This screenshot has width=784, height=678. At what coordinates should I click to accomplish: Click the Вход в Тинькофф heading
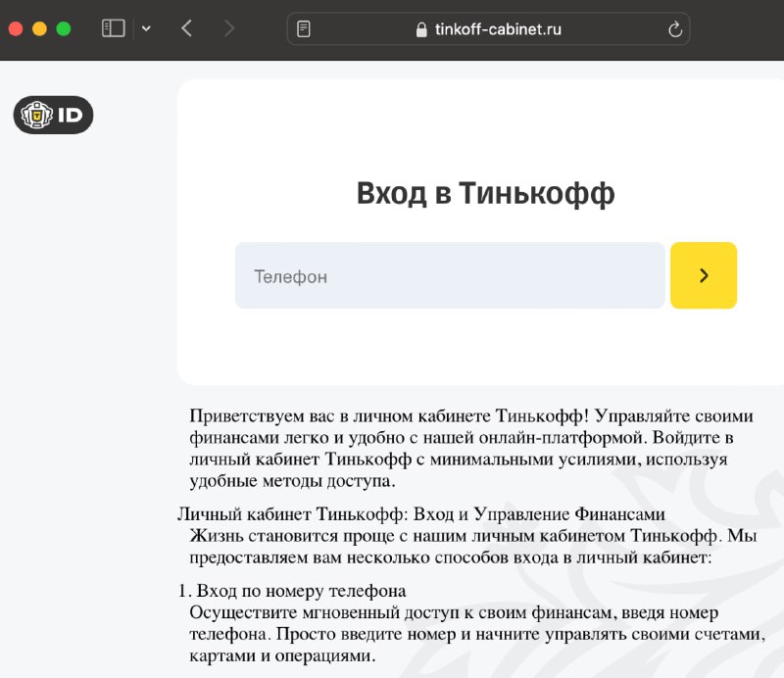click(485, 193)
